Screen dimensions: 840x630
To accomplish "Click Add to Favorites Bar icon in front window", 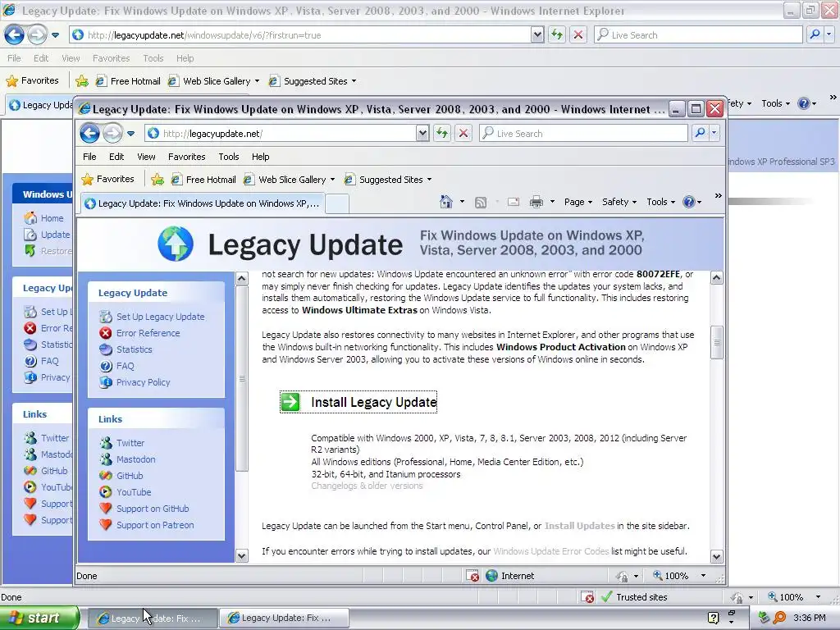I will click(157, 180).
